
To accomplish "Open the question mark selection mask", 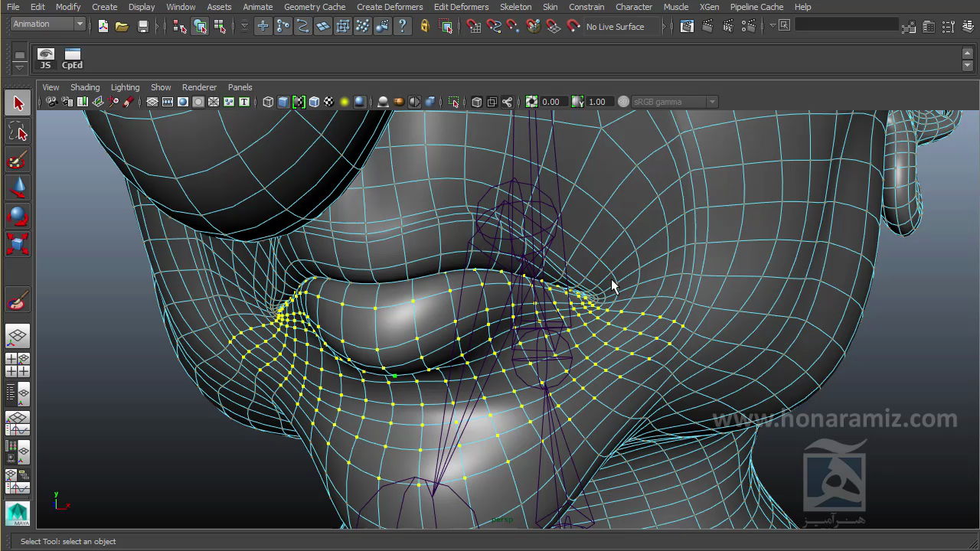I will coord(403,27).
